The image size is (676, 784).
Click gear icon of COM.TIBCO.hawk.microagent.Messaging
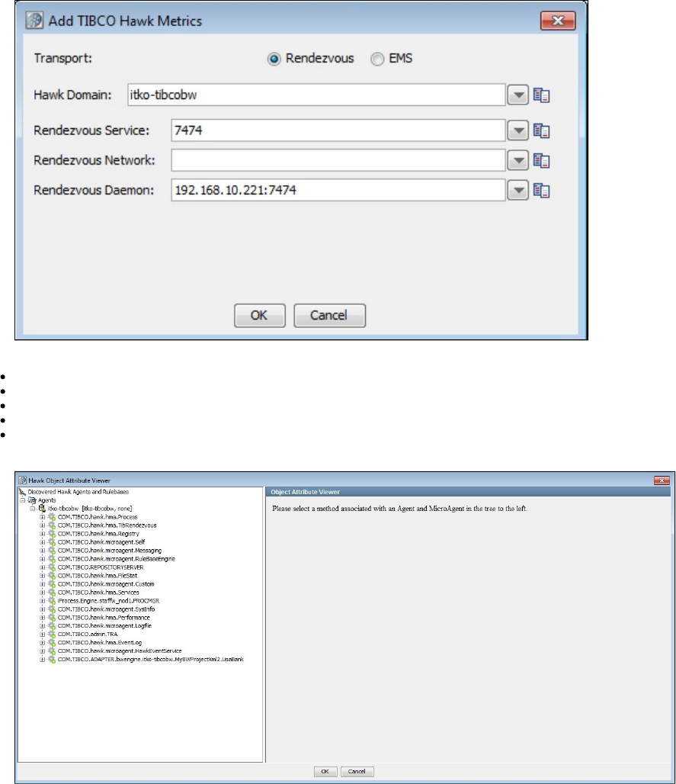click(52, 551)
